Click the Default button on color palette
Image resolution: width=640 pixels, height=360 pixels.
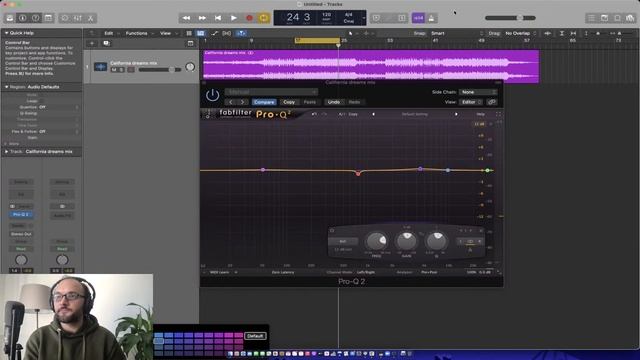click(255, 336)
